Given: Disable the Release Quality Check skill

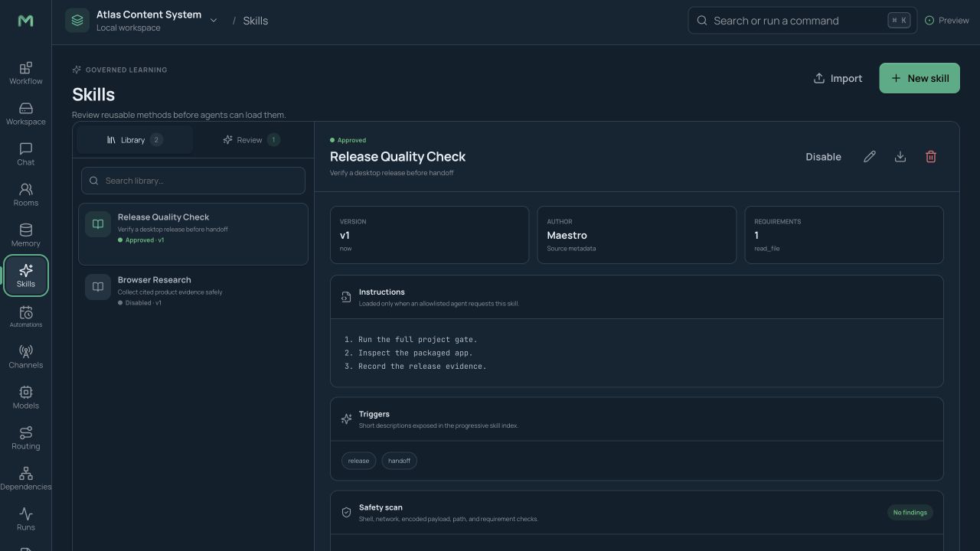Looking at the screenshot, I should [823, 157].
